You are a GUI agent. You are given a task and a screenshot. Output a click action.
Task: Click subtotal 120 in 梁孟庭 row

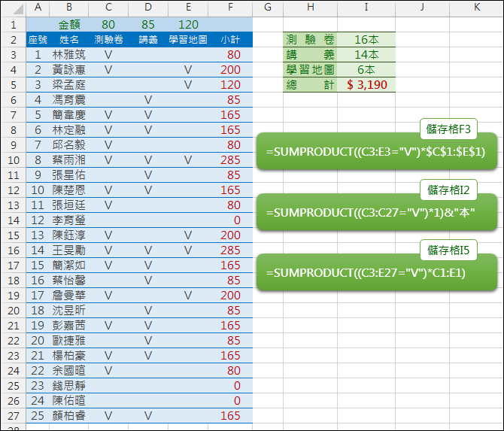point(230,85)
